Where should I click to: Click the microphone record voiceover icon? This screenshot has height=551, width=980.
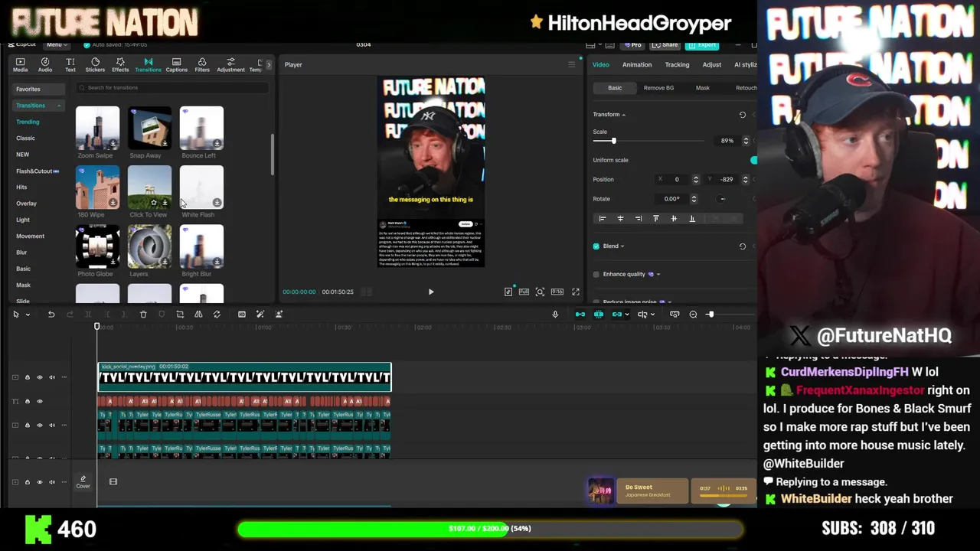point(555,315)
